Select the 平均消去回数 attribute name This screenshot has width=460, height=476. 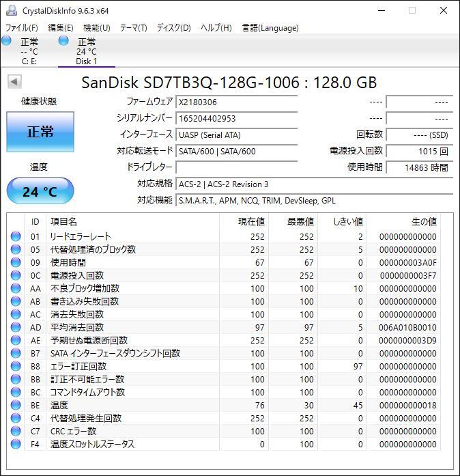[x=77, y=327]
